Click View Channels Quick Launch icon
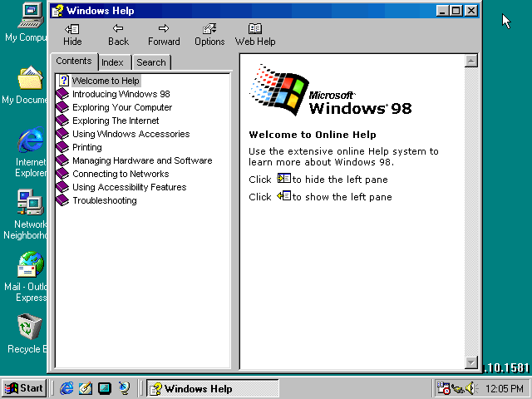The height and width of the screenshot is (399, 532). point(124,388)
